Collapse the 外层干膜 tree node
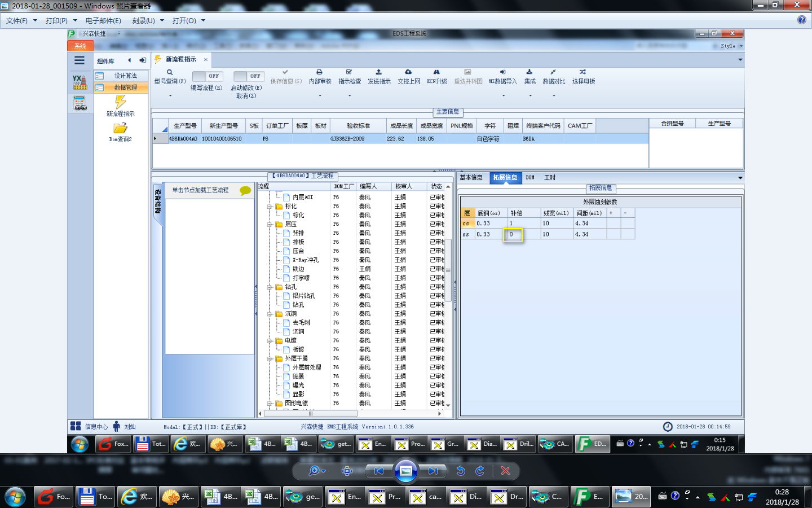Viewport: 812px width, 508px height. click(x=270, y=358)
